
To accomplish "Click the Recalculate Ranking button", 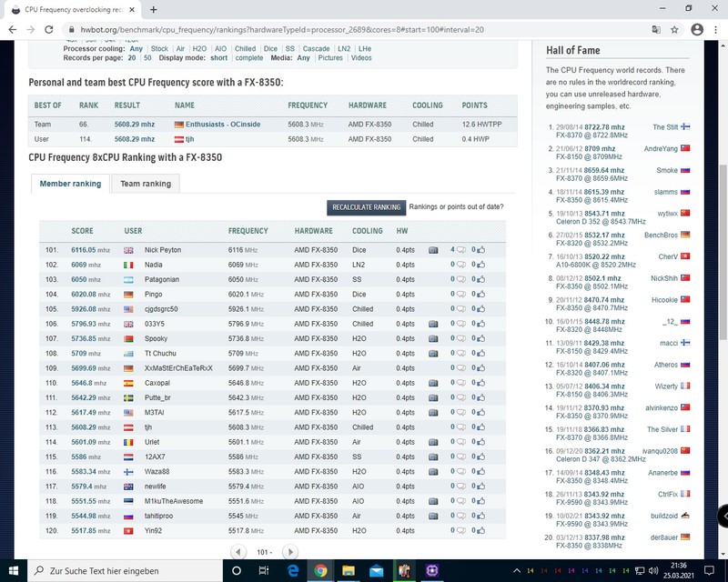I will click(367, 207).
